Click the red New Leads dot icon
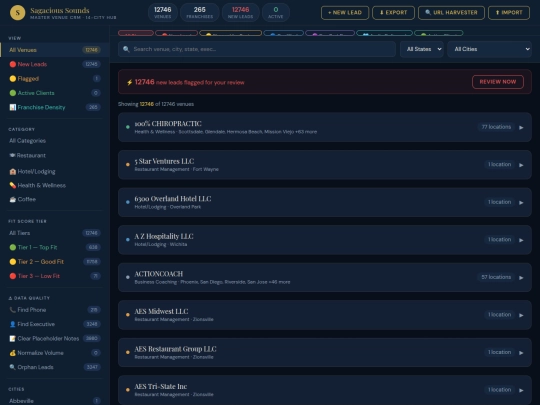This screenshot has height=405, width=540. click(x=13, y=64)
